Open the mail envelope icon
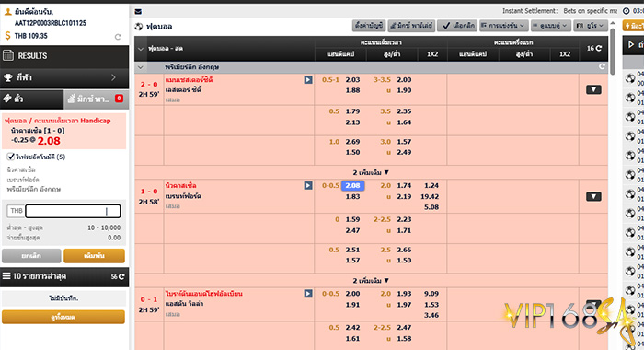Image resolution: width=644 pixels, height=350 pixels. 138,12
